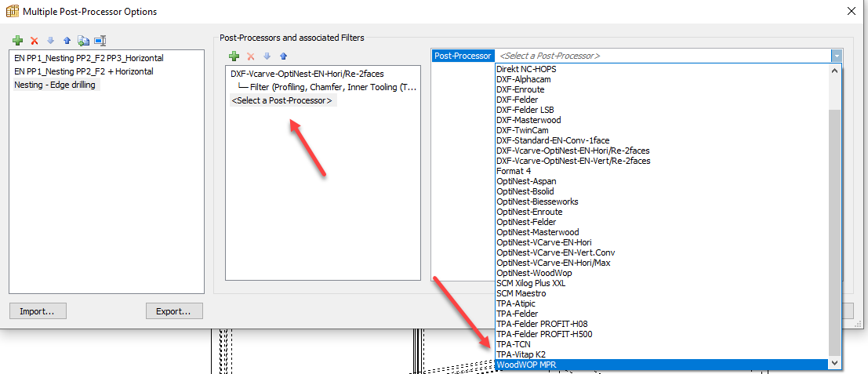Image resolution: width=868 pixels, height=374 pixels.
Task: Select OptiNest-Aspan post-processor
Action: point(662,181)
